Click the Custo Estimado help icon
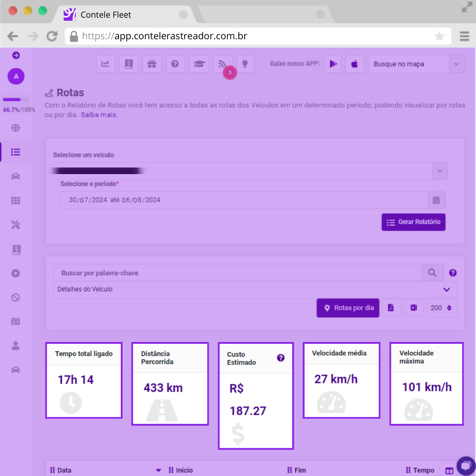 (281, 358)
